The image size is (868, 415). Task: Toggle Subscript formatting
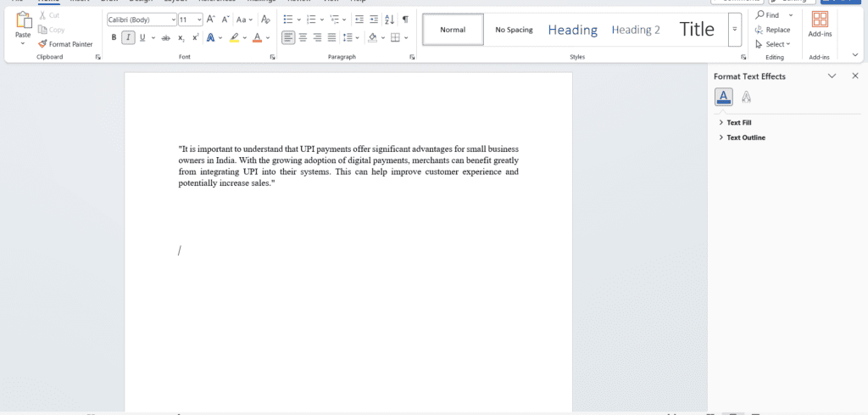pyautogui.click(x=181, y=37)
